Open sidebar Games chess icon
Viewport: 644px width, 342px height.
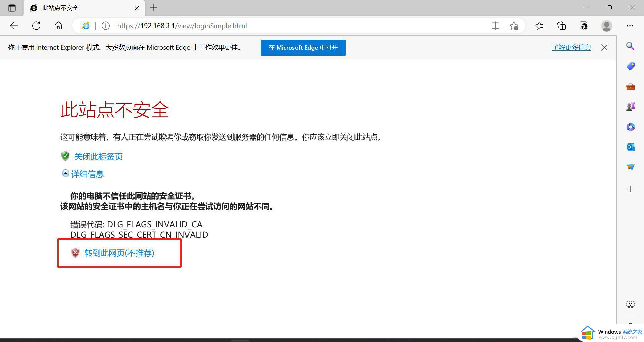pyautogui.click(x=630, y=107)
